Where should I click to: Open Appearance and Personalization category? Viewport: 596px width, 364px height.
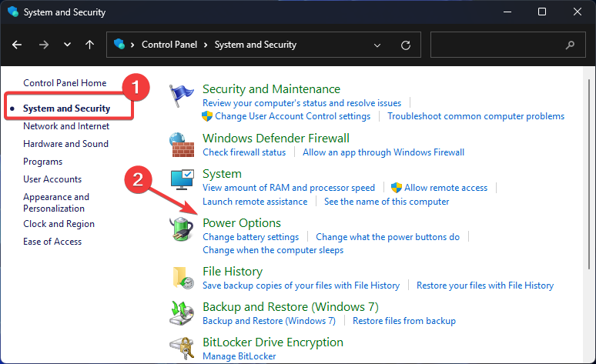56,202
